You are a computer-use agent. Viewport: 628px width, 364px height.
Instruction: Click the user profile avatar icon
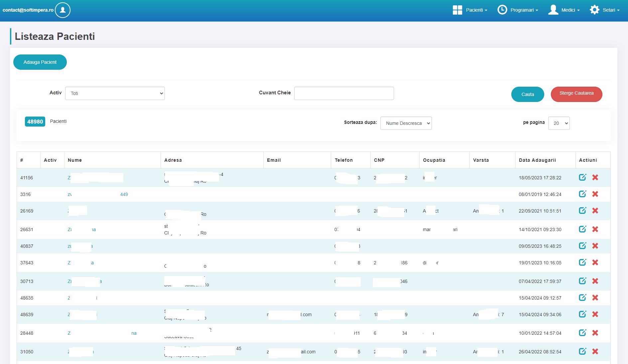tap(63, 10)
